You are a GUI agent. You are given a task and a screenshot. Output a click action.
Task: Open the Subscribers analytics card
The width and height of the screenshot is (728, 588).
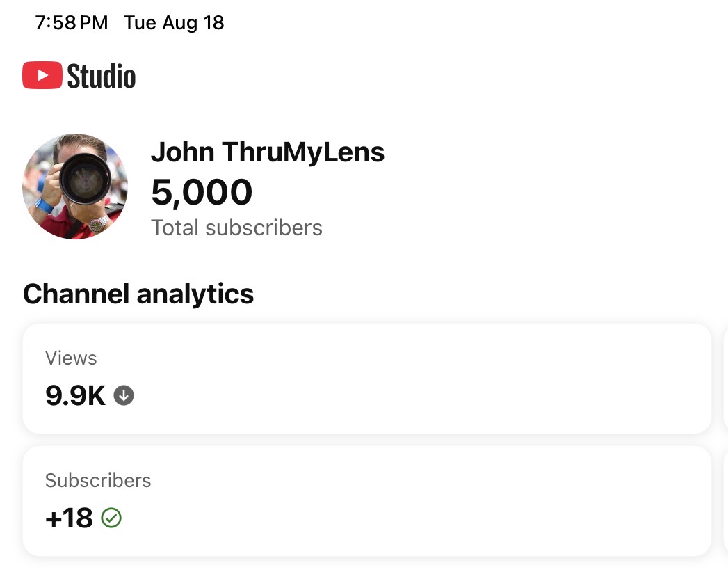[367, 501]
